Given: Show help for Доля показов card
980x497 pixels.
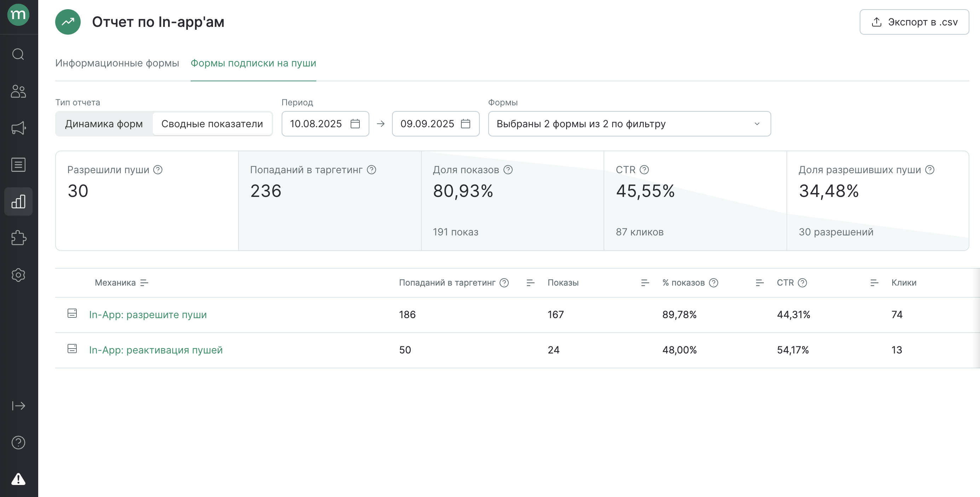Looking at the screenshot, I should 508,170.
